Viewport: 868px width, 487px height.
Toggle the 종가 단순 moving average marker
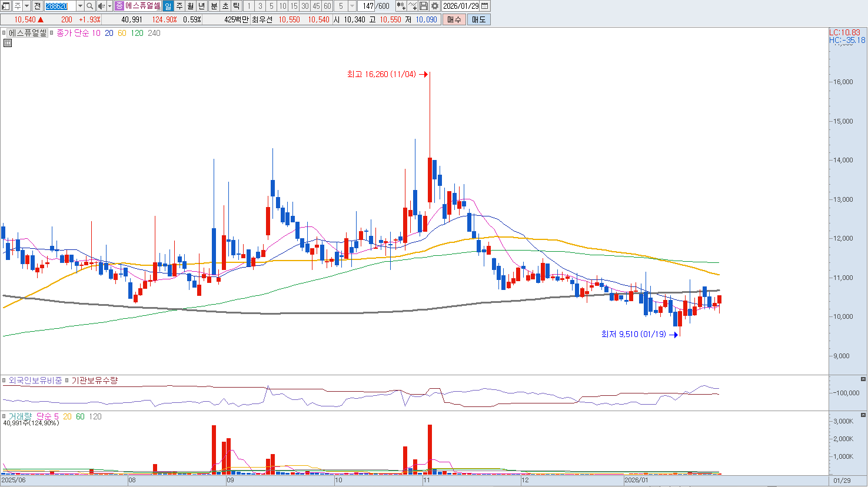(52, 34)
